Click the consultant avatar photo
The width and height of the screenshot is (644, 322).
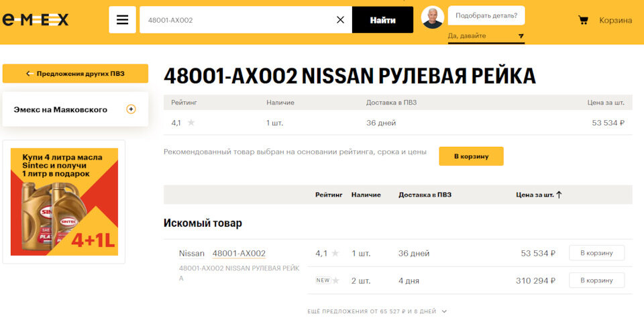pos(433,17)
